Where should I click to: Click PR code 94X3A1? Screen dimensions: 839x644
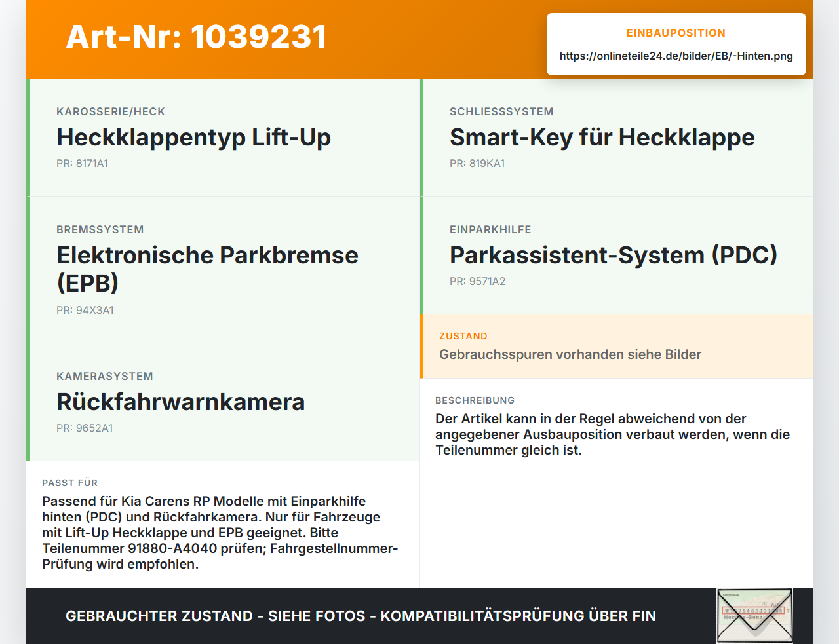click(x=85, y=310)
